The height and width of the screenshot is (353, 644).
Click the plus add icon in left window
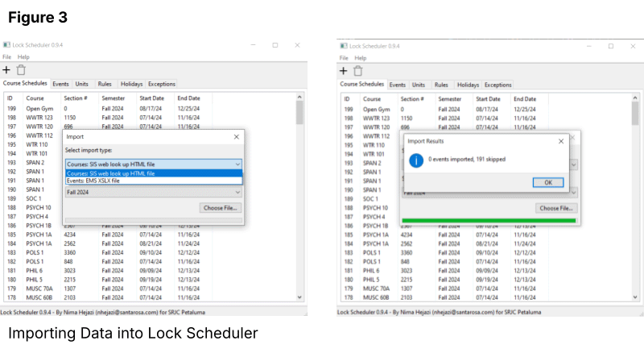tap(6, 70)
